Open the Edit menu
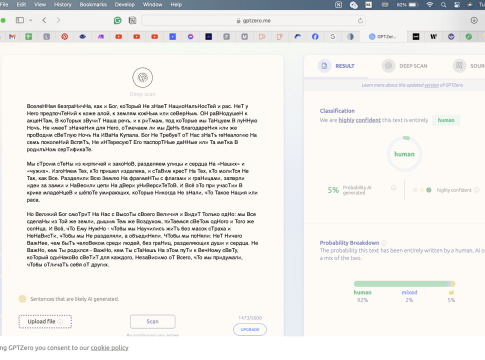 pyautogui.click(x=21, y=5)
